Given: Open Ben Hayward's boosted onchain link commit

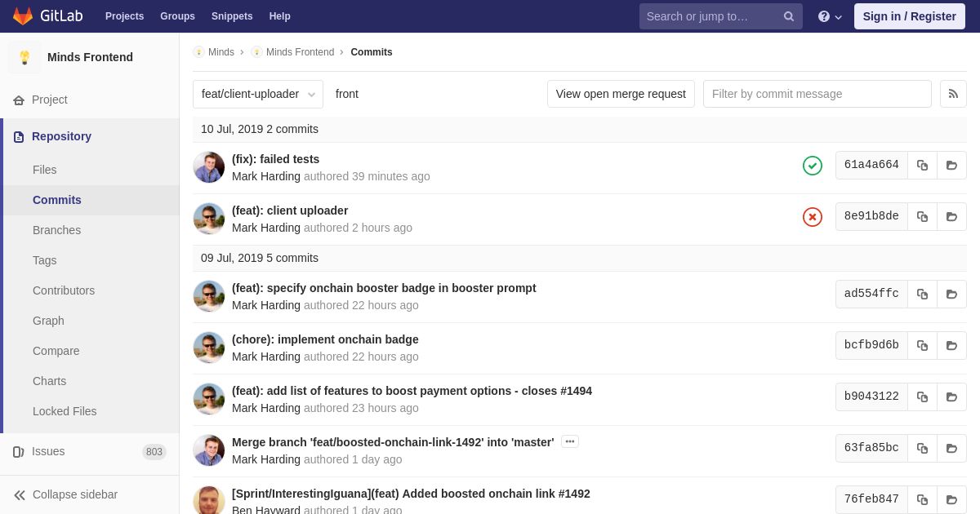Looking at the screenshot, I should 411,494.
